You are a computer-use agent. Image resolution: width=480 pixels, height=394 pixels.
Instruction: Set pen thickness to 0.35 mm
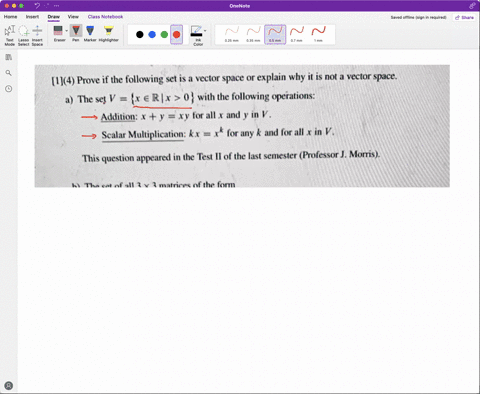[x=253, y=34]
